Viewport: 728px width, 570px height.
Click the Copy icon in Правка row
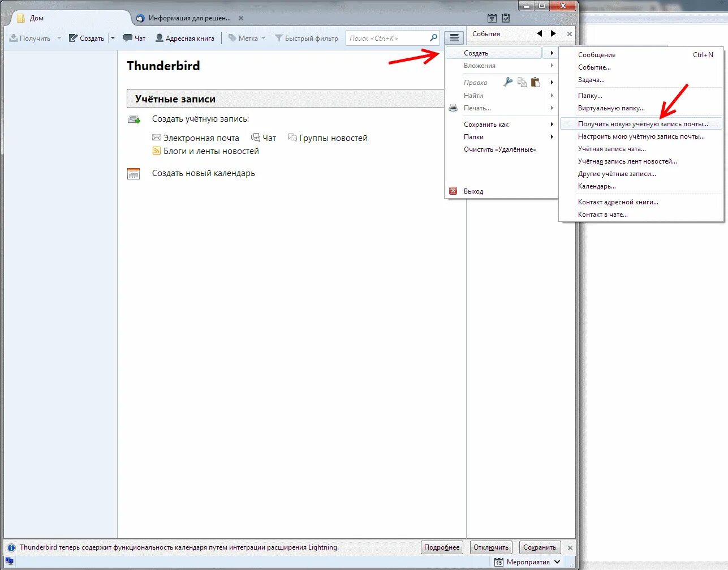(x=522, y=82)
